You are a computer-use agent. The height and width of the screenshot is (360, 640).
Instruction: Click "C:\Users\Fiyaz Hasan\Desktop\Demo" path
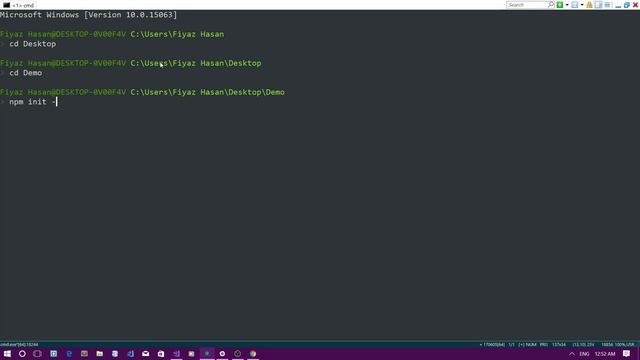pos(207,92)
